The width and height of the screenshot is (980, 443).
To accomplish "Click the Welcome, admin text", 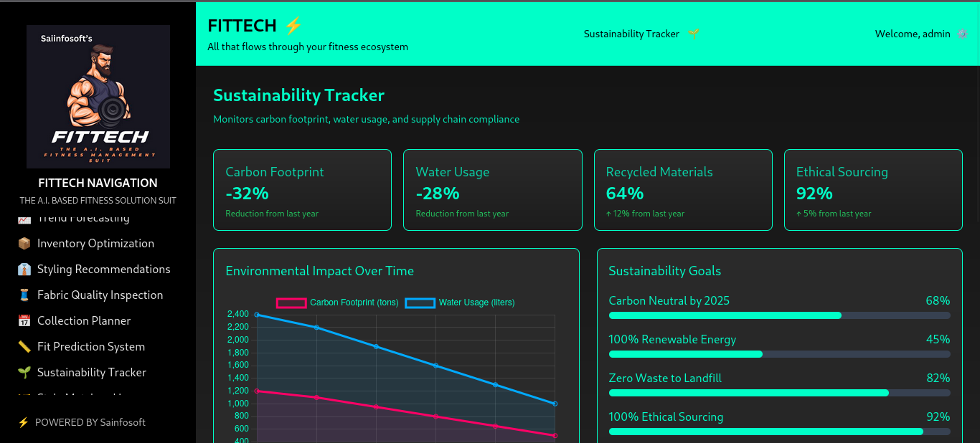I will (x=912, y=34).
